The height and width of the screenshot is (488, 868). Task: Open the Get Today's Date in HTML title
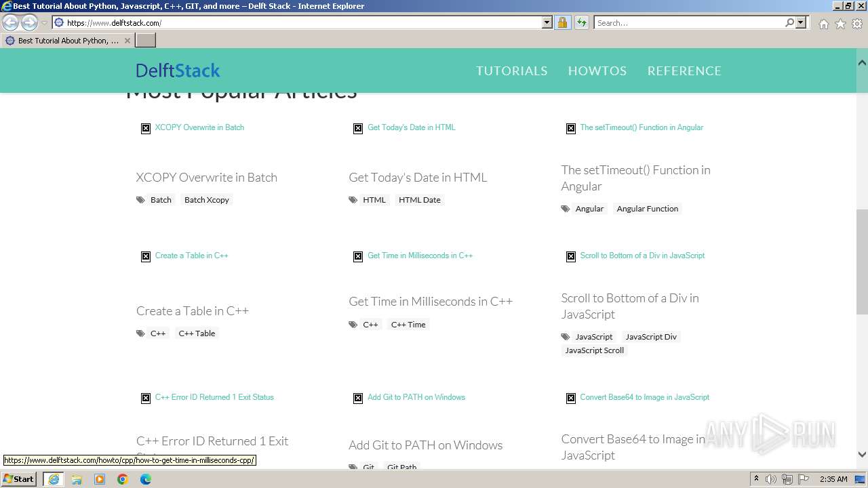418,177
